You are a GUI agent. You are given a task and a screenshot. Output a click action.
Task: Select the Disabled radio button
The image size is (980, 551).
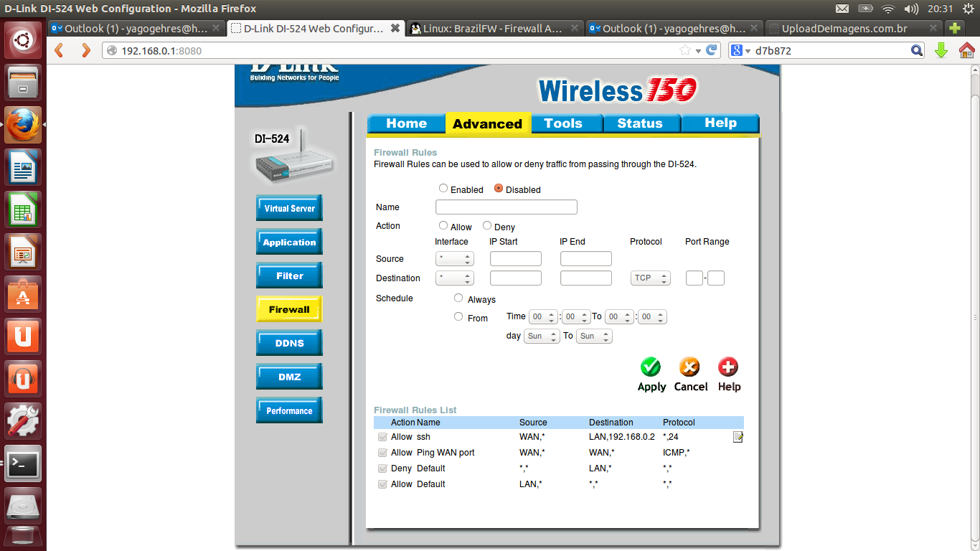[499, 188]
